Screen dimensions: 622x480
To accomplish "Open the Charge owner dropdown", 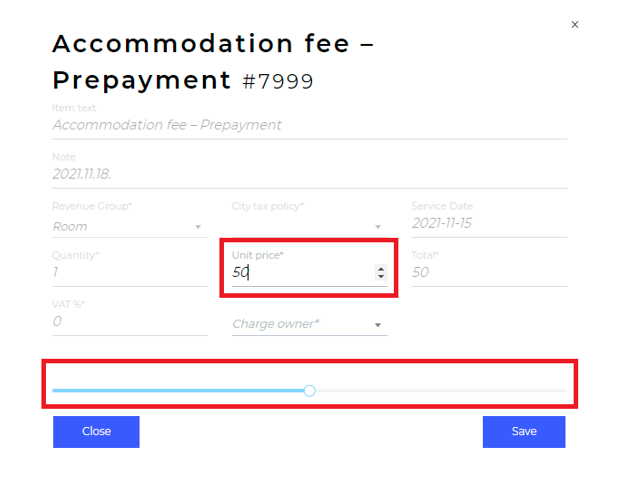I will [x=378, y=325].
